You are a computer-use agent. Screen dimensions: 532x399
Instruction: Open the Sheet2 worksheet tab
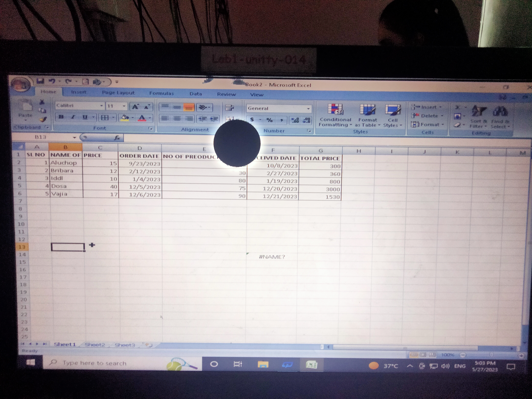(x=95, y=345)
